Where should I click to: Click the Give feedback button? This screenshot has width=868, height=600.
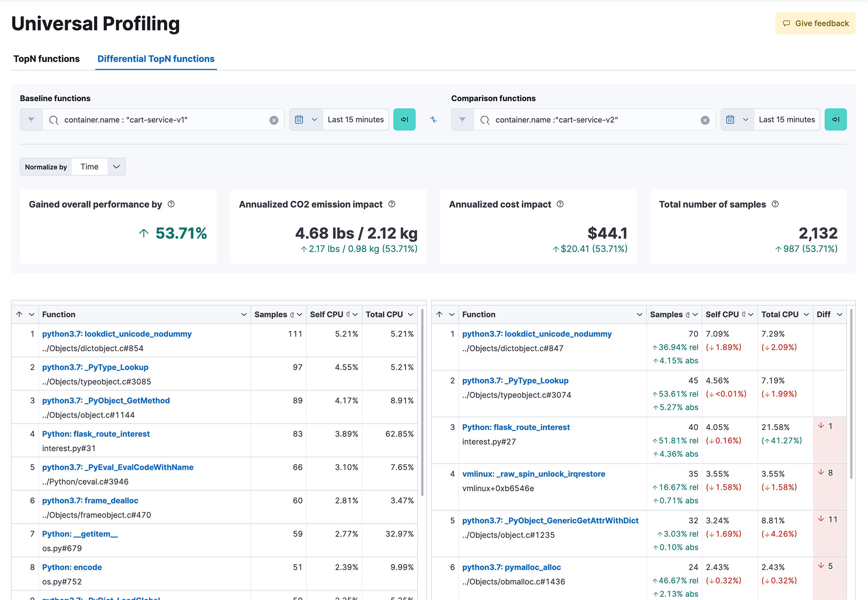[815, 23]
